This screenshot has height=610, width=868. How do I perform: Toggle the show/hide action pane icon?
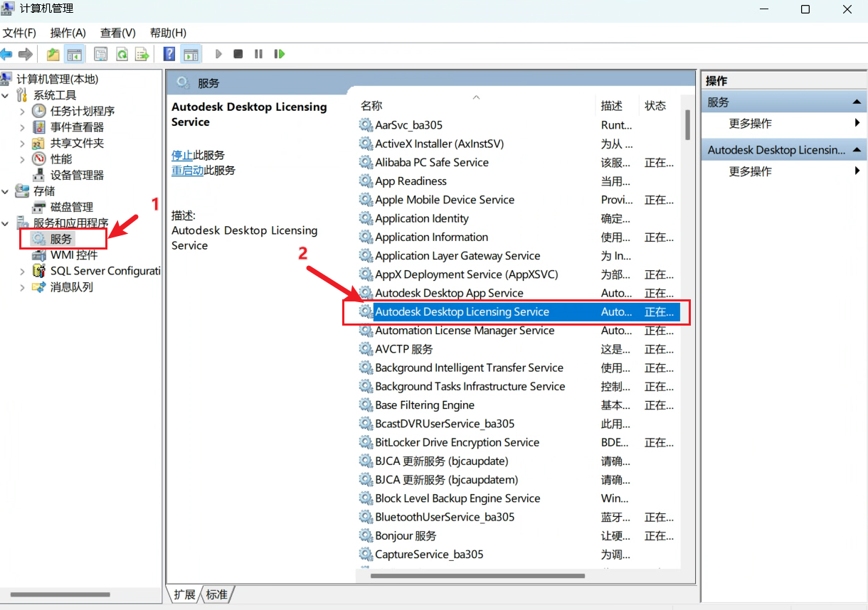(190, 54)
